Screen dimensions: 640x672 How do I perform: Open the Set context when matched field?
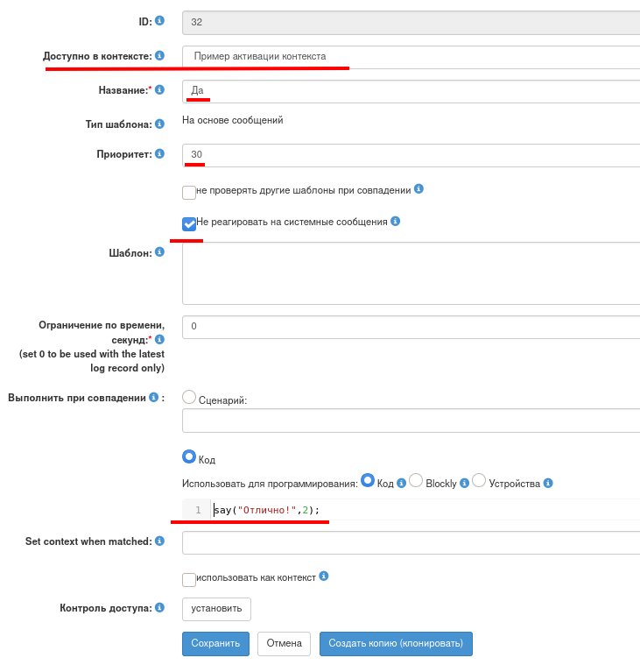click(411, 543)
